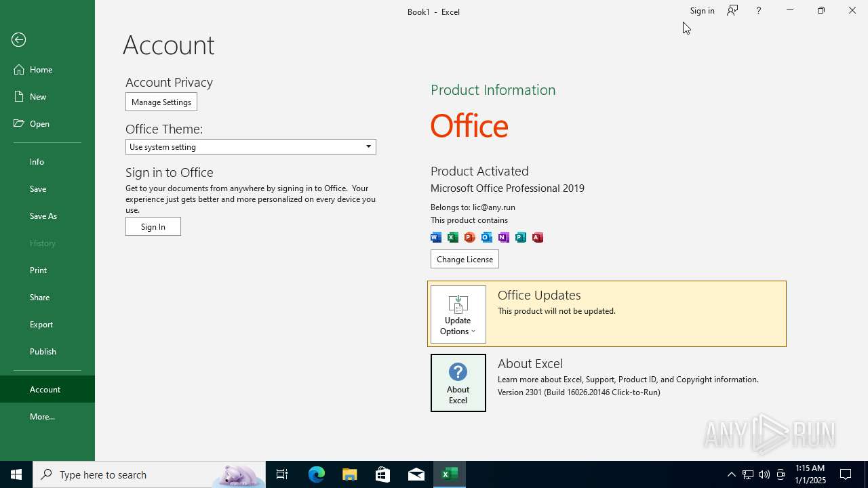Open the More... menu entry
The width and height of the screenshot is (868, 488).
47,416
